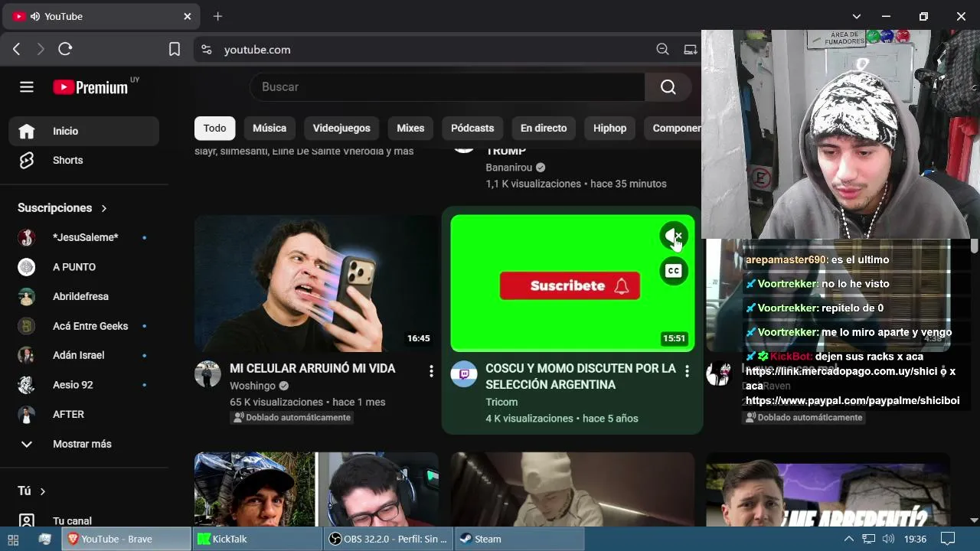Switch to Steam in the taskbar

point(520,539)
